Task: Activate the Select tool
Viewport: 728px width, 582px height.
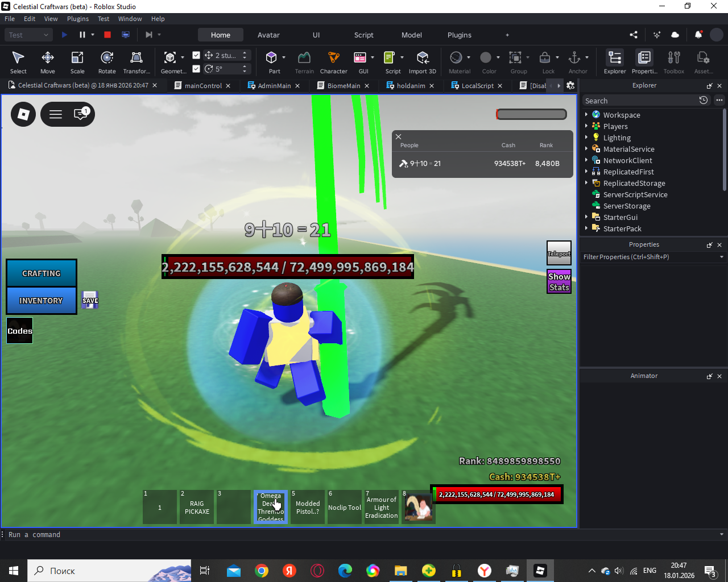Action: pos(18,62)
